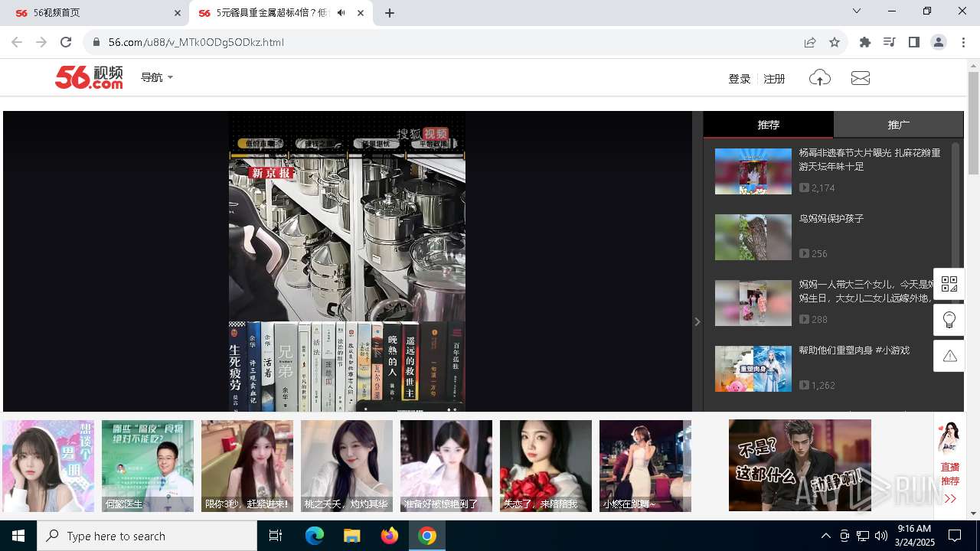980x551 pixels.
Task: Open the extensions puzzle icon
Action: pos(865,42)
